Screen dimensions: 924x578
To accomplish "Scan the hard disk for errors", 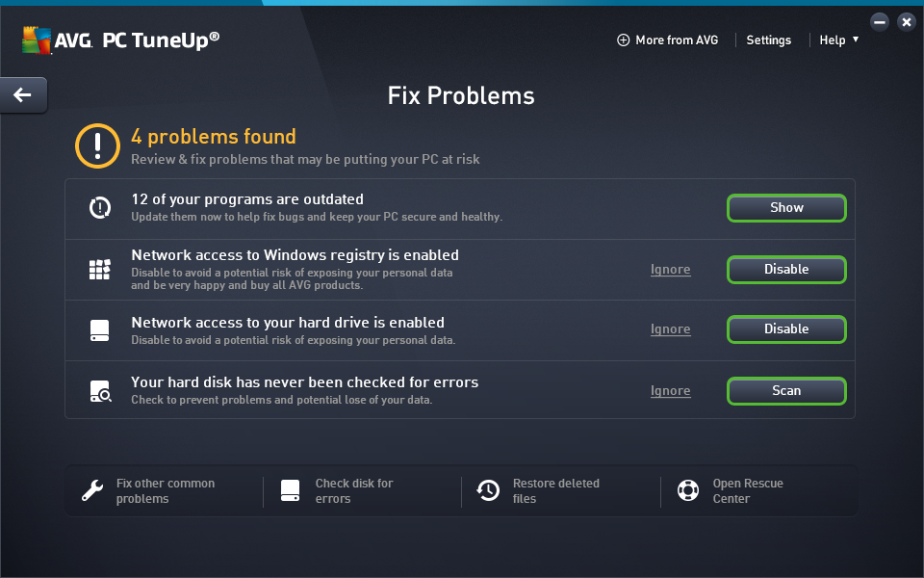I will pos(786,391).
